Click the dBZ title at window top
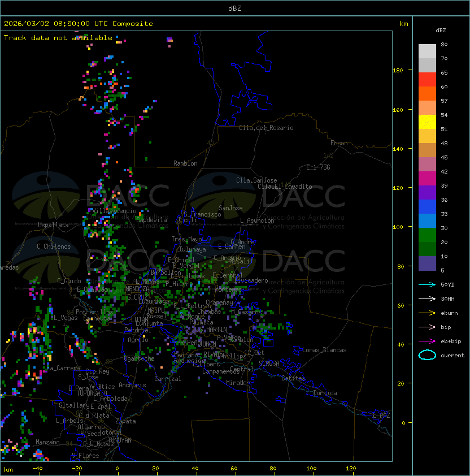The width and height of the screenshot is (470, 476). (234, 8)
